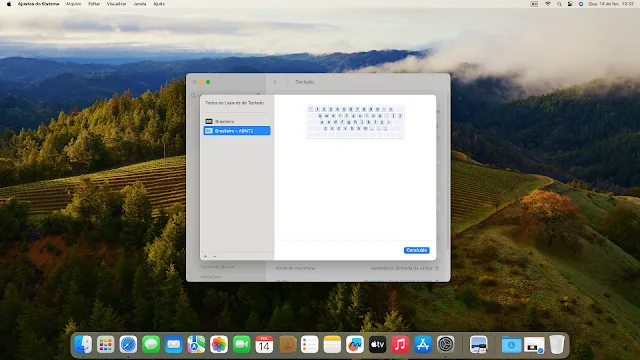Open the Visualizar menu

coord(116,4)
